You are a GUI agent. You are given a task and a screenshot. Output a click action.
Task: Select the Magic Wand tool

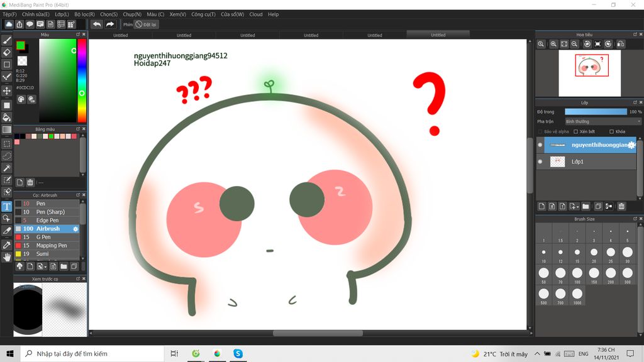coord(6,168)
